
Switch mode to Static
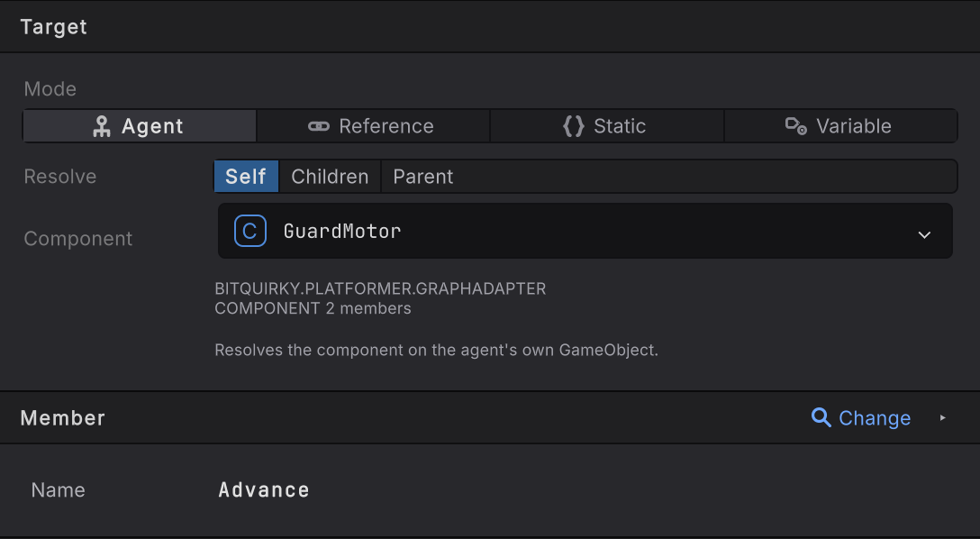607,125
